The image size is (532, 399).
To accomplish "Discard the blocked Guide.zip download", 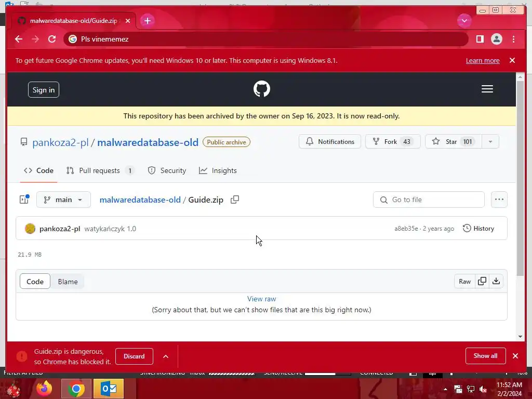I will coord(134,356).
